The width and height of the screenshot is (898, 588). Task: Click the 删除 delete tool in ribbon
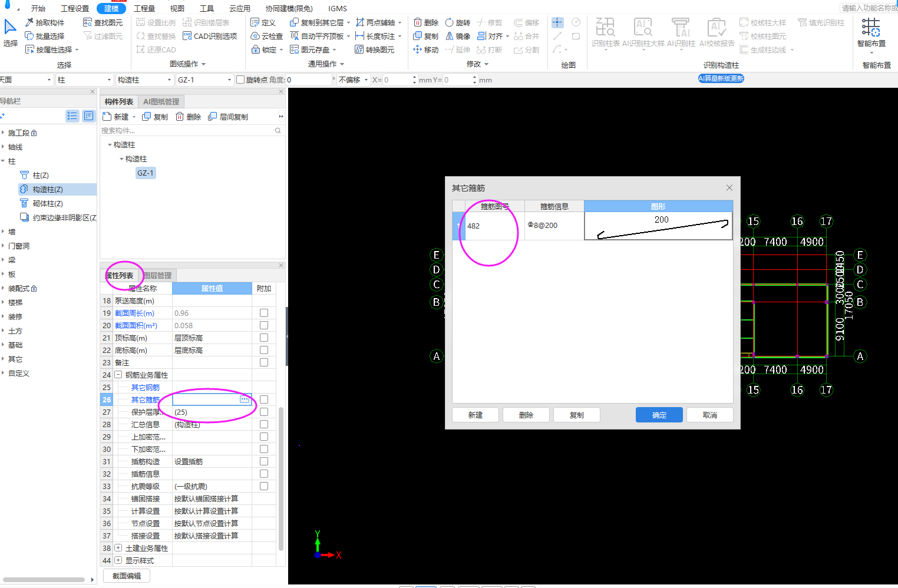426,22
